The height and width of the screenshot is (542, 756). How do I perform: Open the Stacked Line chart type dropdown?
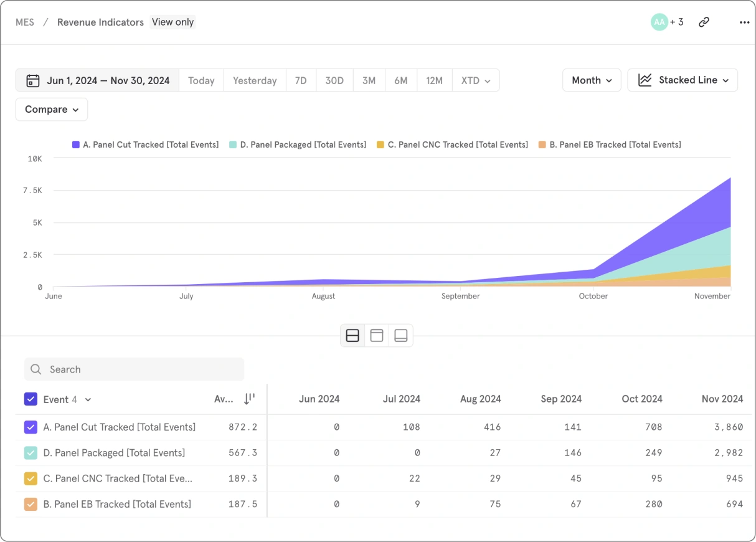683,80
